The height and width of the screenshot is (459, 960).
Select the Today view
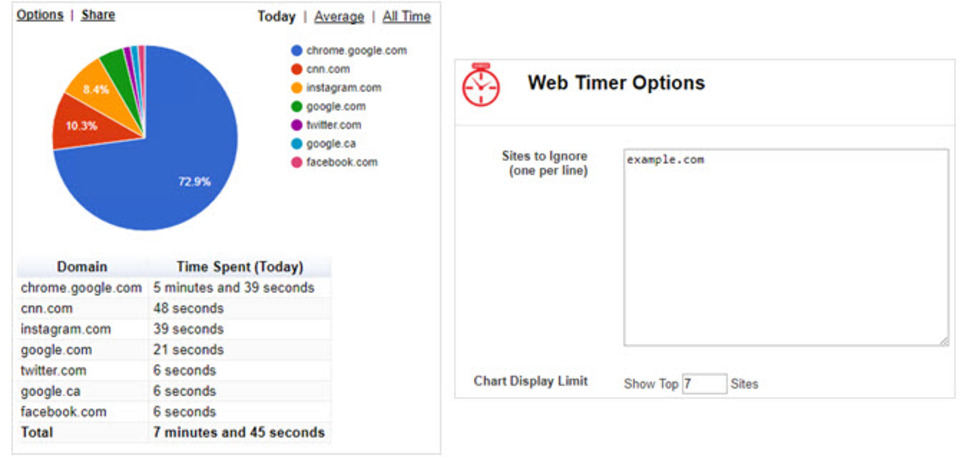pyautogui.click(x=276, y=17)
